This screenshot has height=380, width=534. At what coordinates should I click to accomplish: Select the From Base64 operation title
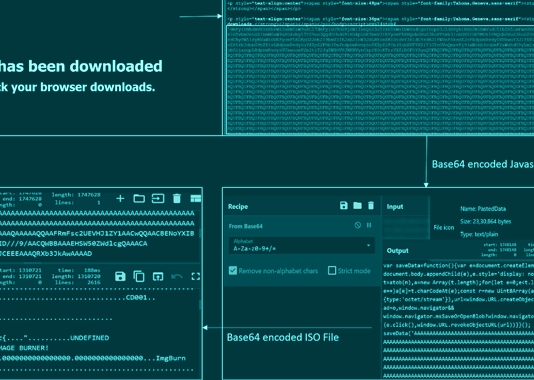point(246,226)
